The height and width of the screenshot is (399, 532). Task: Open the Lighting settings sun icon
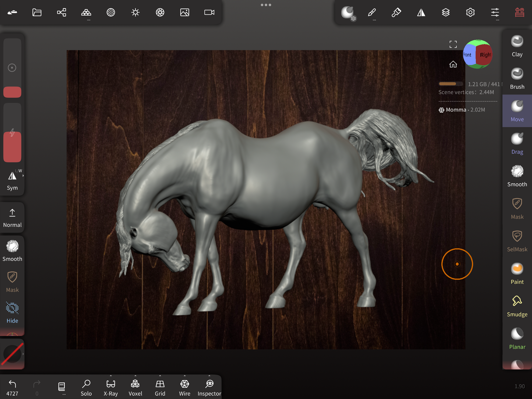tap(135, 13)
